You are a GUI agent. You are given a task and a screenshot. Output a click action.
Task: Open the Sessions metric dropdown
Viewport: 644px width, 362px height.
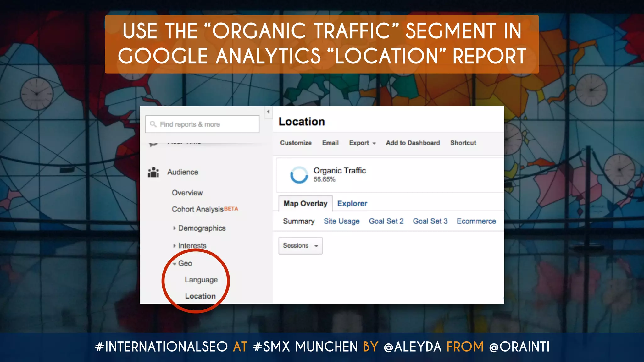click(300, 246)
